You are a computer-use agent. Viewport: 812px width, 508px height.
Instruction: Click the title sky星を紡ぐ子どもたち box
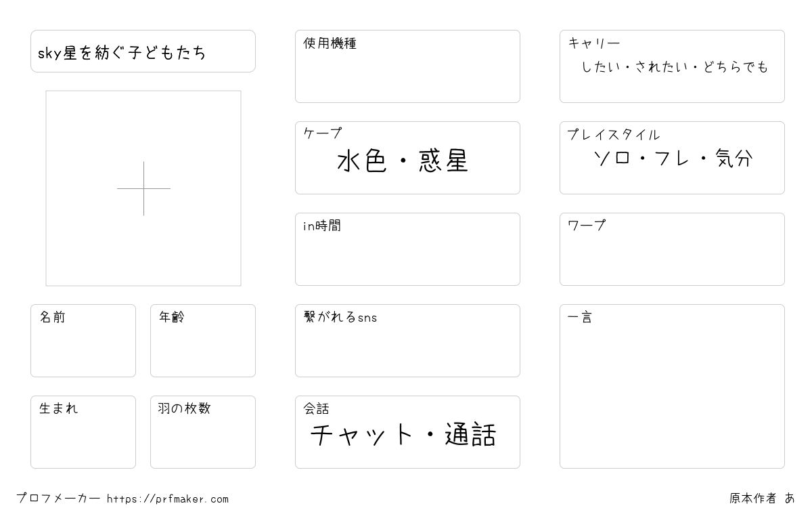tap(143, 51)
